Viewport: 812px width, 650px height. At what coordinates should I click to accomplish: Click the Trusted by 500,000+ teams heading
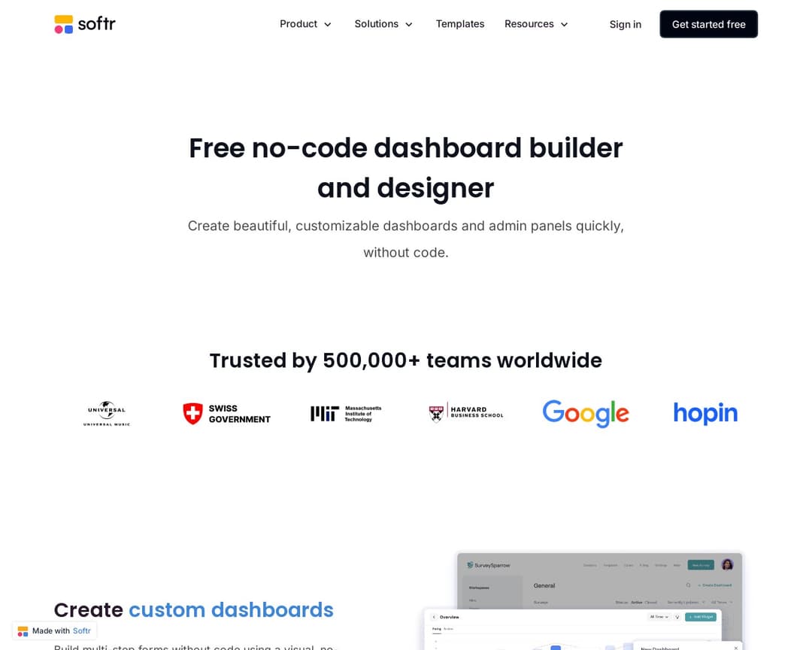point(405,360)
